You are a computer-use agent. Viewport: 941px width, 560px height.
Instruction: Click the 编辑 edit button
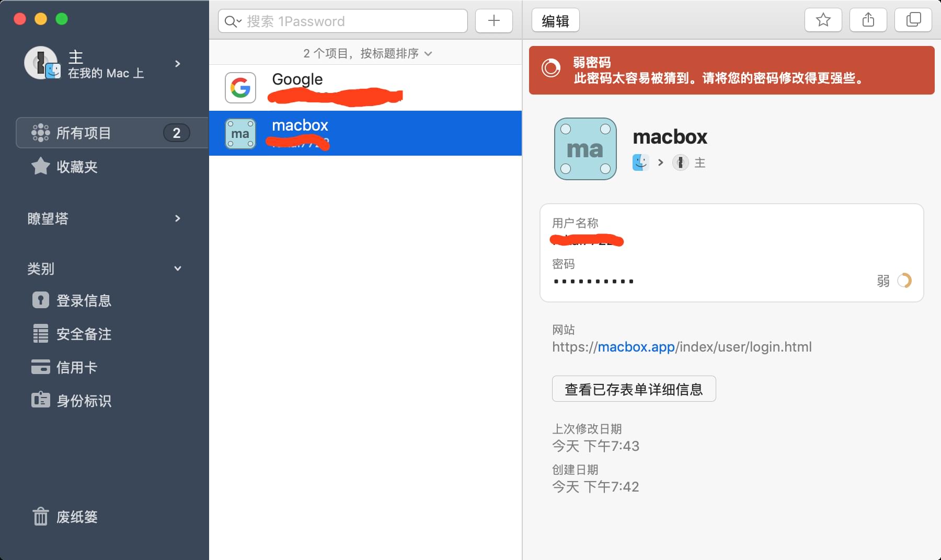point(555,20)
